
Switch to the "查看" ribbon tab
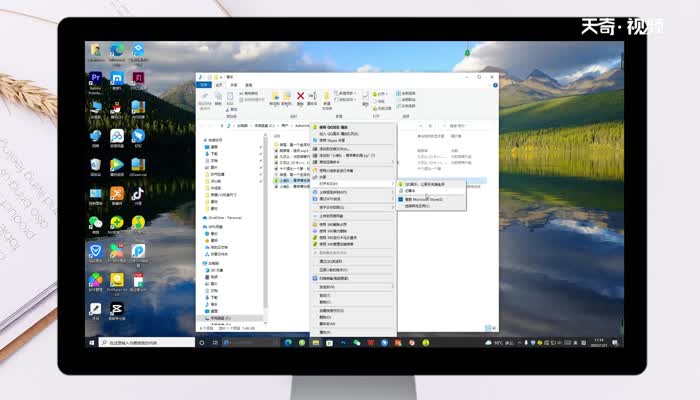click(248, 85)
